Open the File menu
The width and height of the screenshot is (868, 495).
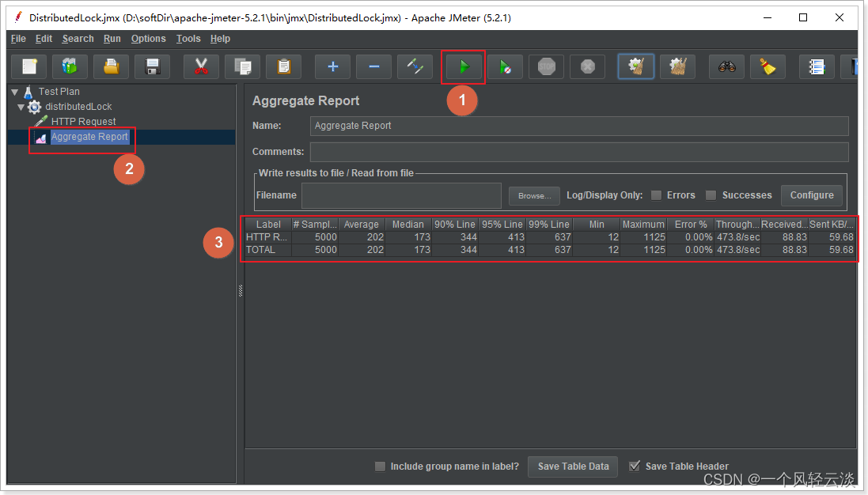pyautogui.click(x=18, y=39)
